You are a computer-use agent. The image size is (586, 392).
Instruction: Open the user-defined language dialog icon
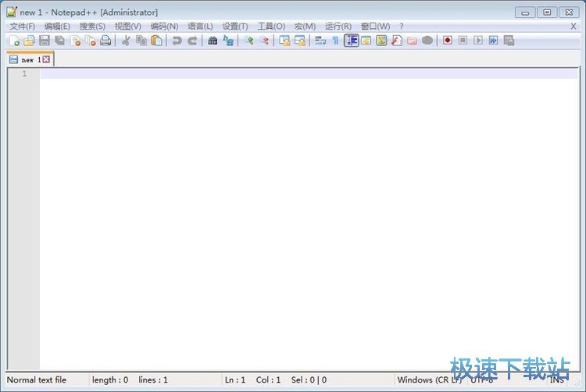point(366,41)
